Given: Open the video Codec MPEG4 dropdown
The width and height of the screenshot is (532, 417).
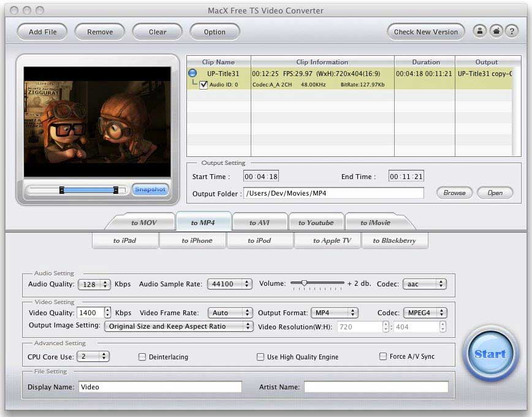Looking at the screenshot, I should 425,313.
